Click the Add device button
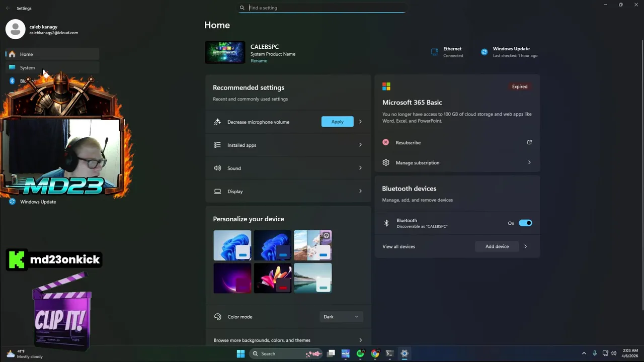644x362 pixels. (x=497, y=246)
